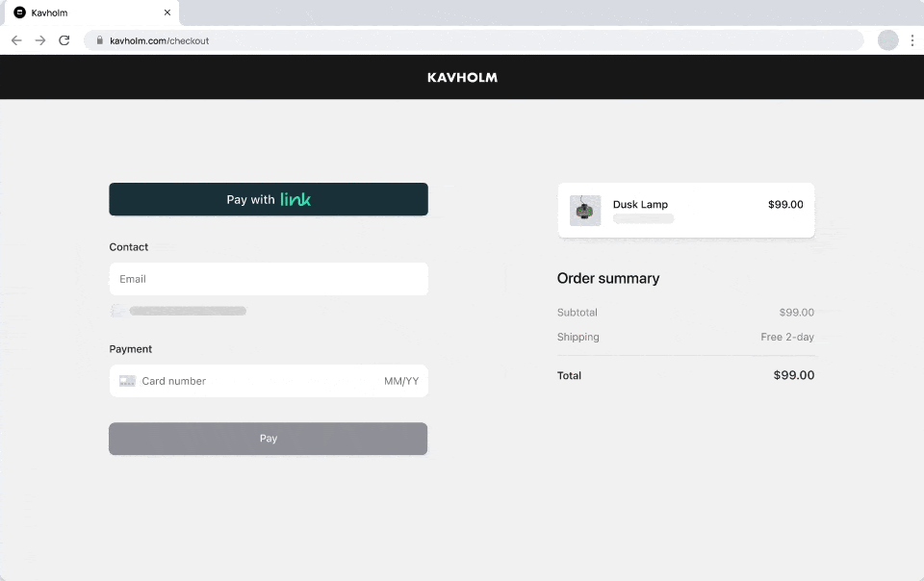View site info via the lock icon
This screenshot has width=924, height=581.
(99, 40)
